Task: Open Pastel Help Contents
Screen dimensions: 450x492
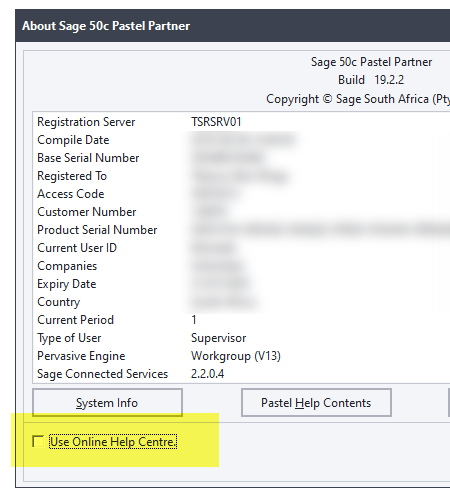Action: click(x=316, y=403)
